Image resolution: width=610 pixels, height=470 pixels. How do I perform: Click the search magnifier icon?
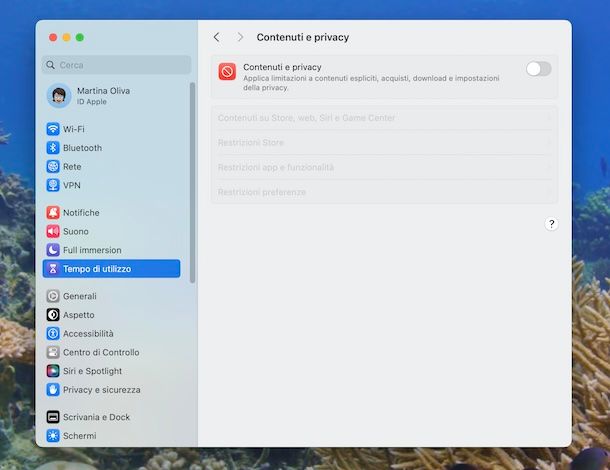(x=51, y=65)
